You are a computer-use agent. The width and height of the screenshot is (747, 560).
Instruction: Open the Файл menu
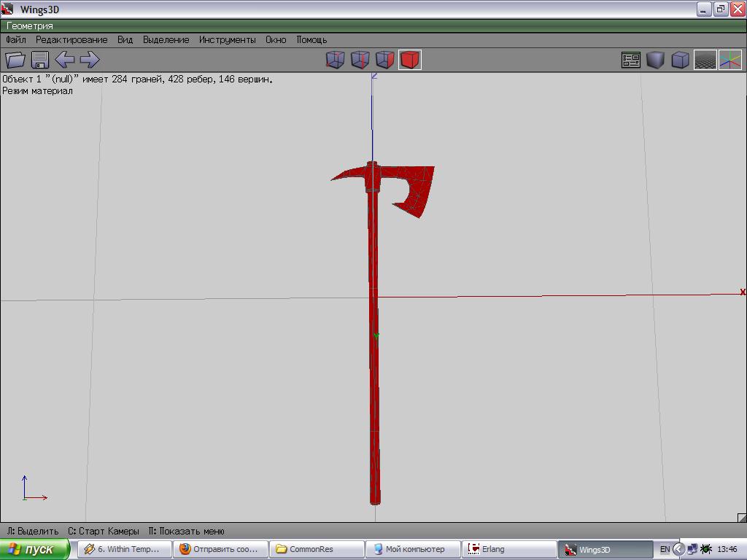click(x=16, y=40)
